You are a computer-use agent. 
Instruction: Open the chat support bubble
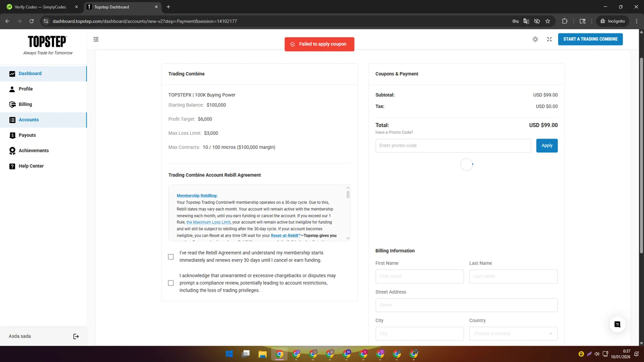click(x=617, y=325)
